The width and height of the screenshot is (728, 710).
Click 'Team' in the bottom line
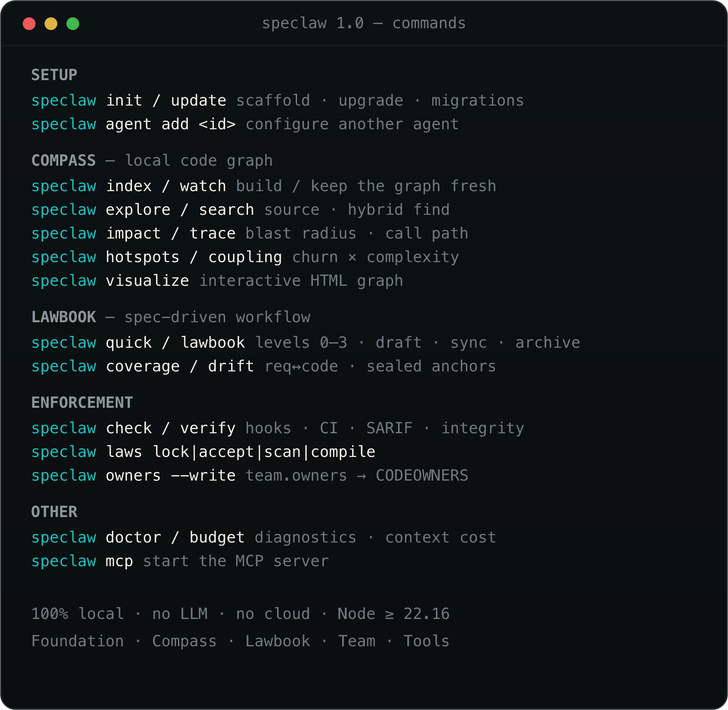pos(357,641)
